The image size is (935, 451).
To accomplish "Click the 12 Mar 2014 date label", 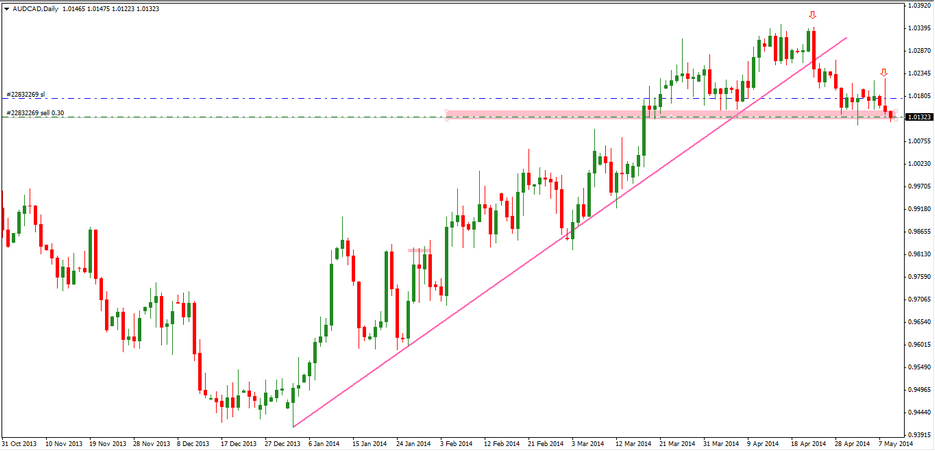I will point(632,443).
